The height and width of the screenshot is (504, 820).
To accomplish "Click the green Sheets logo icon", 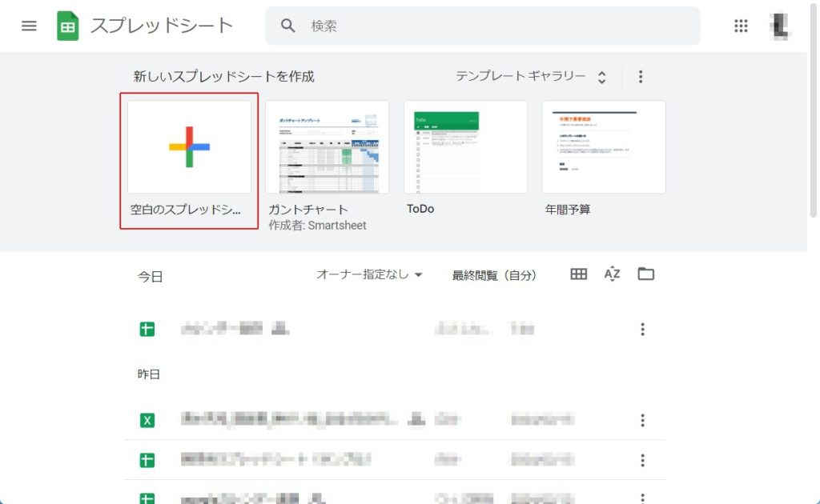I will [x=68, y=26].
